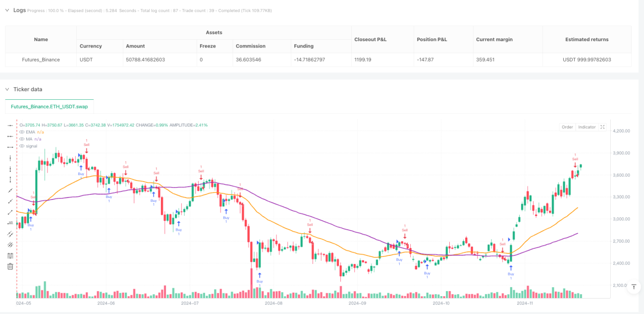Collapse the Logs section

7,10
